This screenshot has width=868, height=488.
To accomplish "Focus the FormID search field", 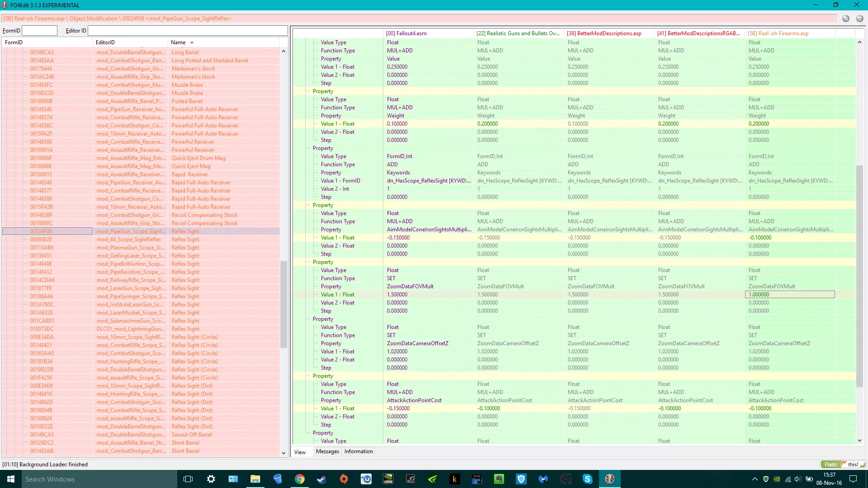I will (40, 31).
